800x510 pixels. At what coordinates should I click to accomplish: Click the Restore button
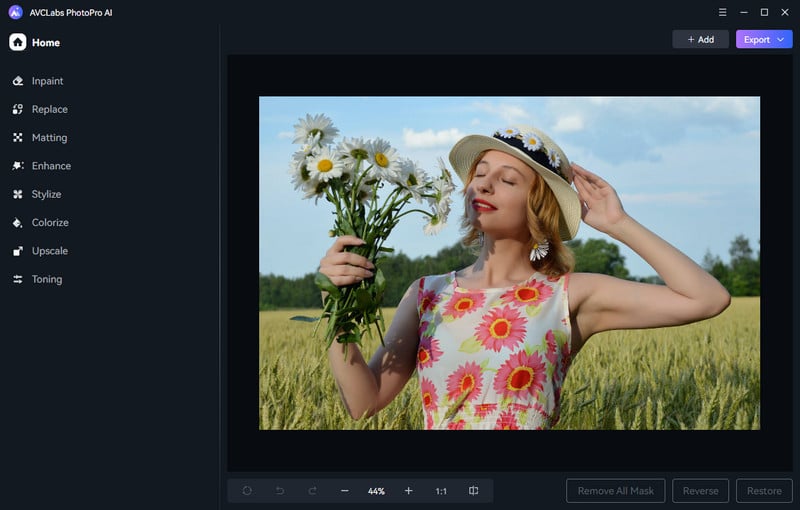(x=764, y=491)
